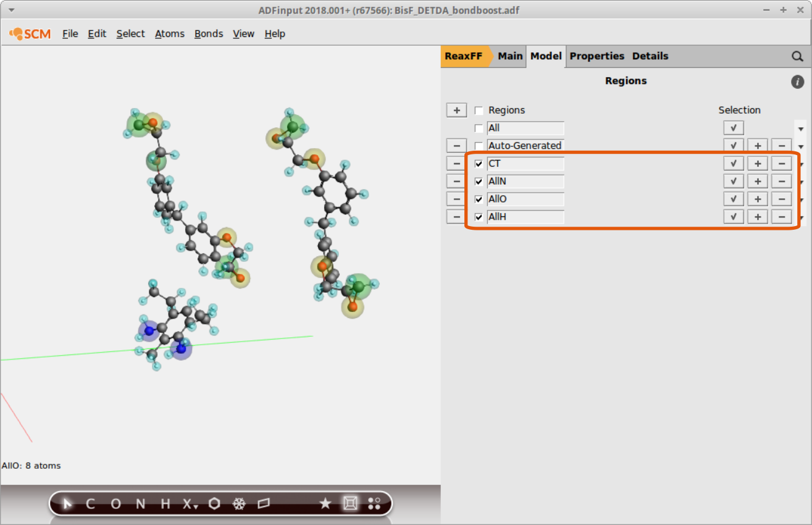The width and height of the screenshot is (812, 525).
Task: Select atoms of the All region checkmark
Action: 734,128
